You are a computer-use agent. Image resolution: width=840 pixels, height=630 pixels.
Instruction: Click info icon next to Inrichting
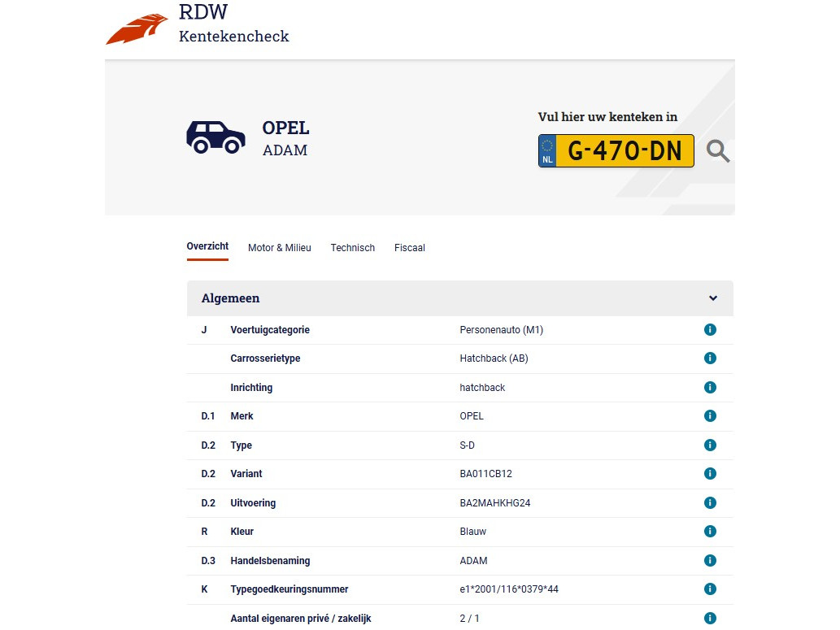pyautogui.click(x=710, y=388)
